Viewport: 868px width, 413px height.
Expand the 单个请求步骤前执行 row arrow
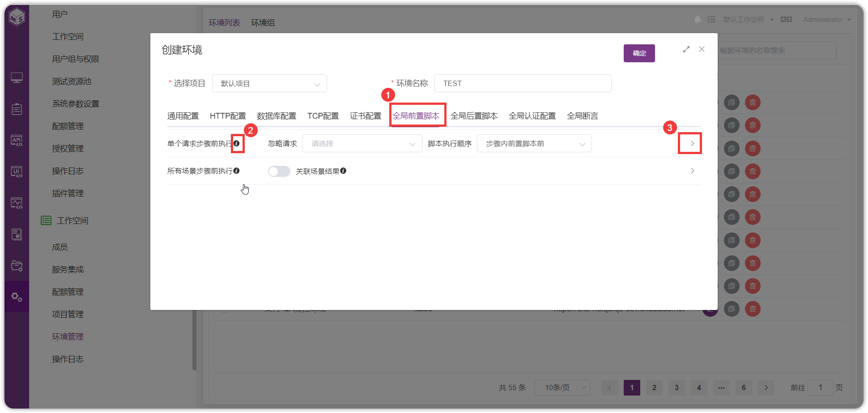point(692,143)
